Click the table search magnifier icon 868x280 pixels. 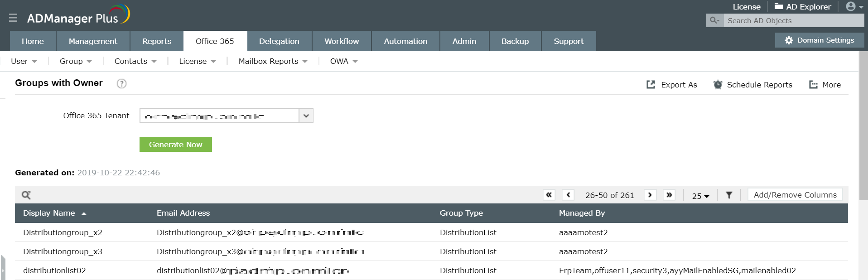(x=26, y=195)
